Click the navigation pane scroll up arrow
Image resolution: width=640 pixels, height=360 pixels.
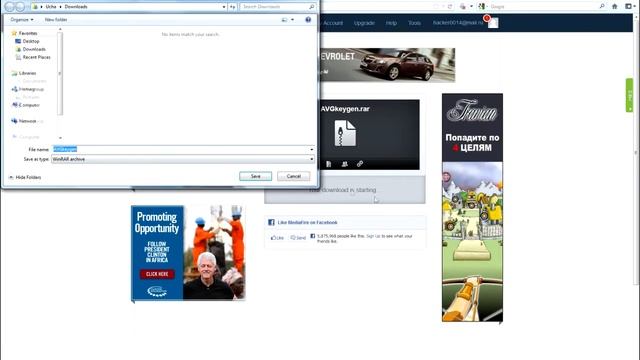pos(60,29)
